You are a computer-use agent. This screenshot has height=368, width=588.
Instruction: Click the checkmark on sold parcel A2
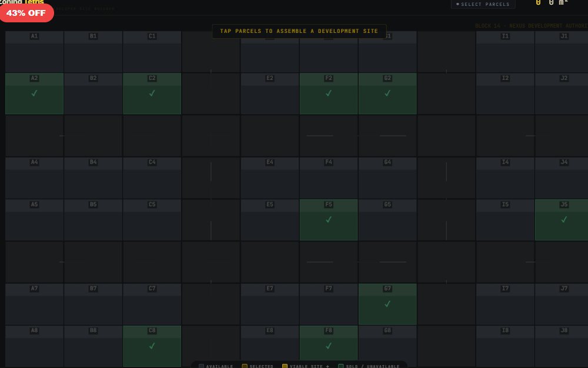click(34, 93)
